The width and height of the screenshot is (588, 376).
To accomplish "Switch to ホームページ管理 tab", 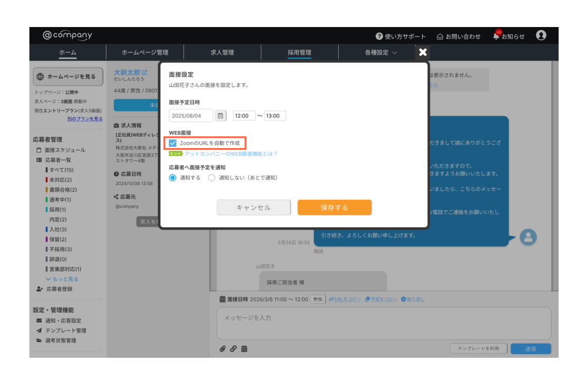I will [145, 52].
